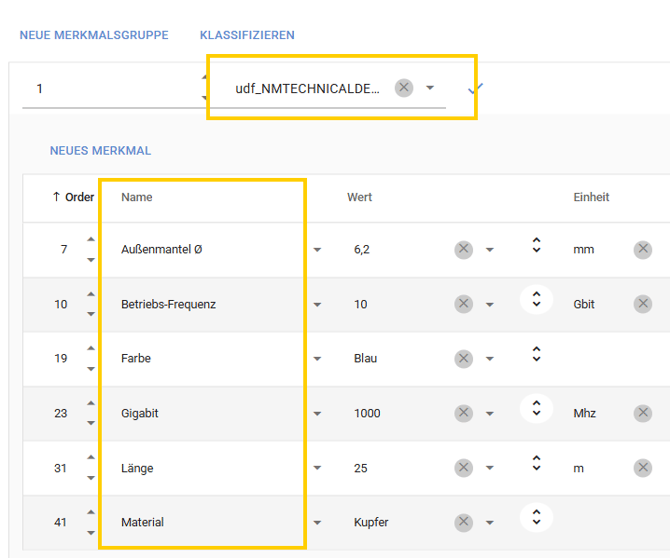
Task: Clear the value 6,2 in Außenmantel row
Action: coord(463,250)
